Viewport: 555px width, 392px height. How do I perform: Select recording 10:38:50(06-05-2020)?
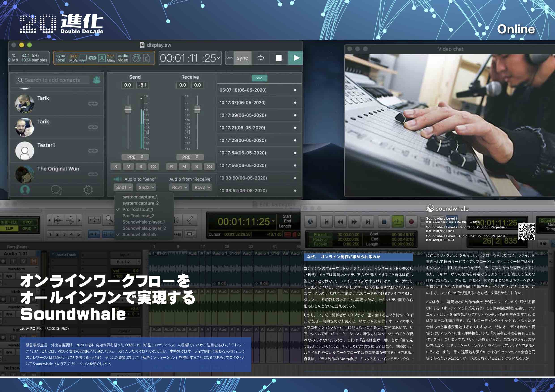click(259, 178)
